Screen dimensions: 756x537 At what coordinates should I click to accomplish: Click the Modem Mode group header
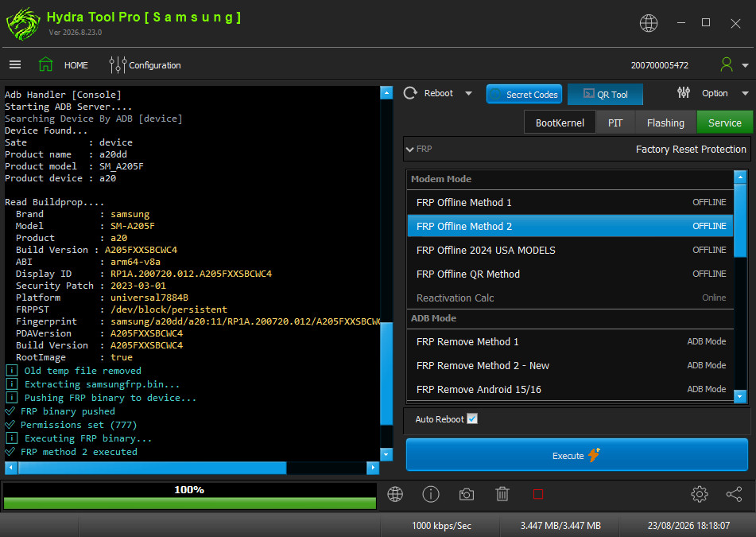click(x=570, y=179)
